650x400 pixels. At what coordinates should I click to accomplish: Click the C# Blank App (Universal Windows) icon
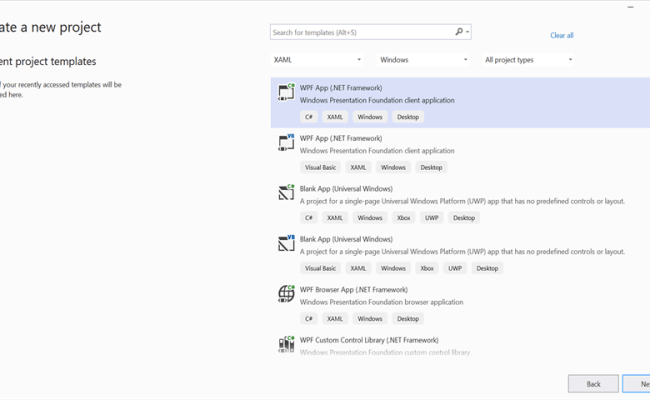pos(286,192)
